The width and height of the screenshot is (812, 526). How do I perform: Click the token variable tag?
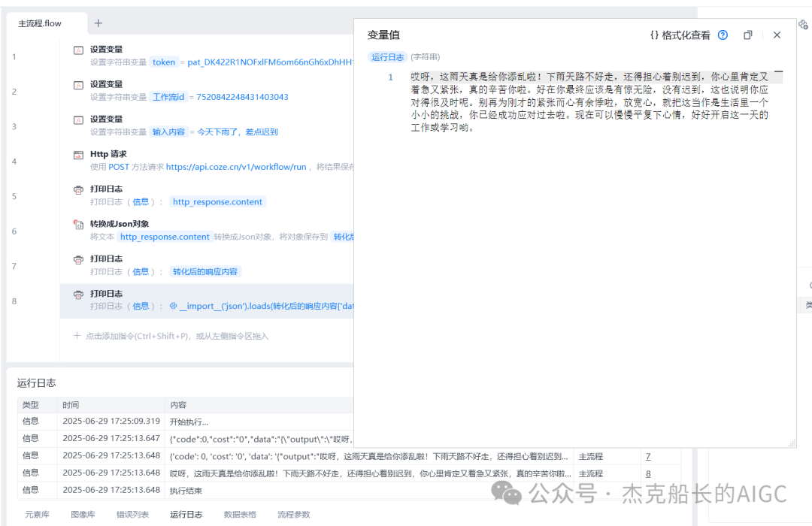coord(164,62)
